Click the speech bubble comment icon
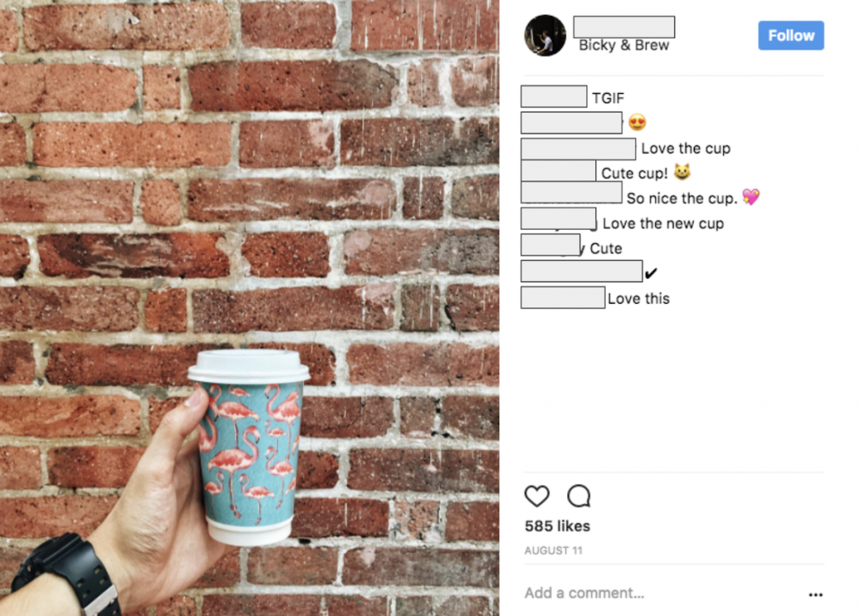860x616 pixels. [x=579, y=496]
